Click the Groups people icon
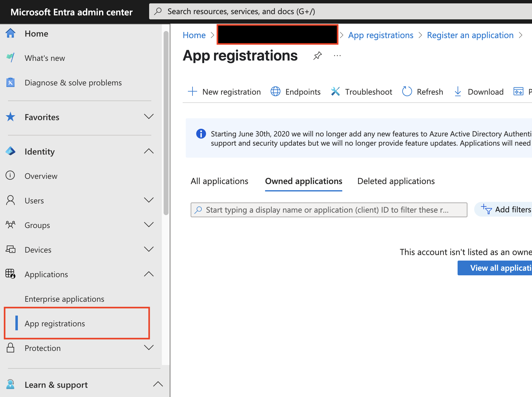The image size is (532, 397). [x=10, y=225]
